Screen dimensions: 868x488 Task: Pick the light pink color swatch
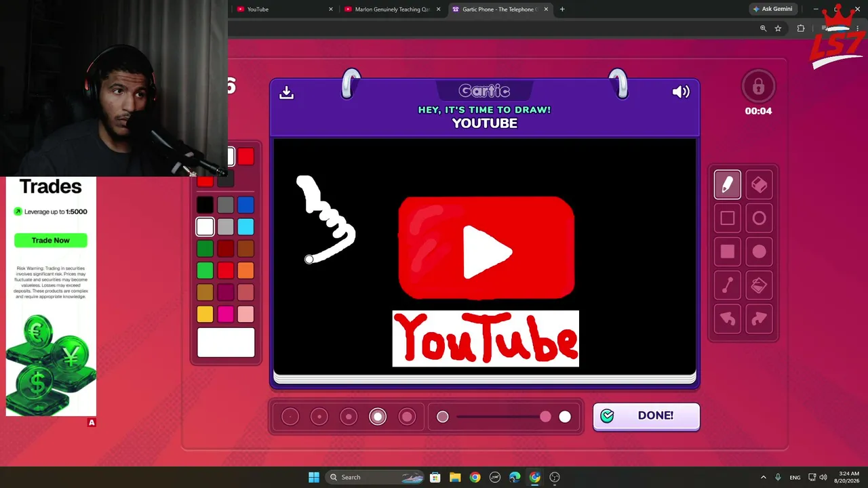pyautogui.click(x=245, y=314)
